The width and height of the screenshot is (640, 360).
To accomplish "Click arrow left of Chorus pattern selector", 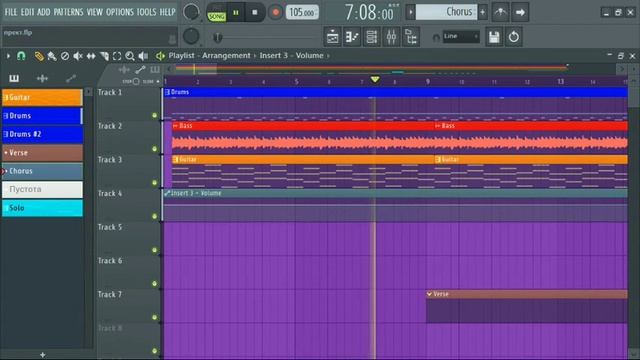I will [x=411, y=12].
